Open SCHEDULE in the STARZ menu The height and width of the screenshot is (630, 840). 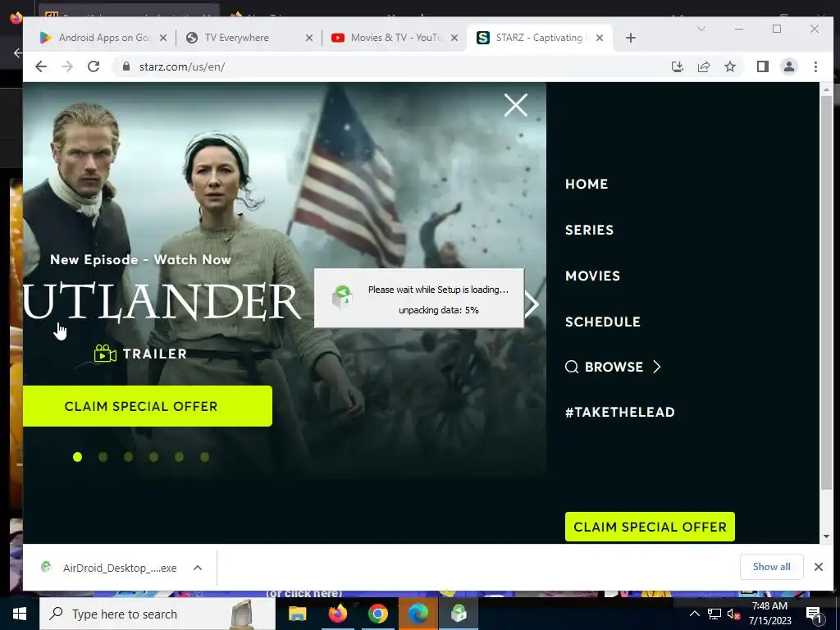602,322
